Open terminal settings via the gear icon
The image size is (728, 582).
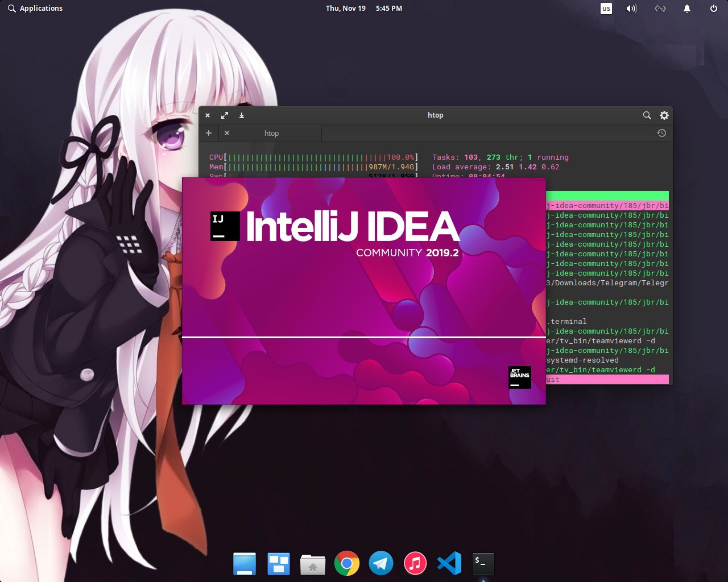click(x=664, y=115)
